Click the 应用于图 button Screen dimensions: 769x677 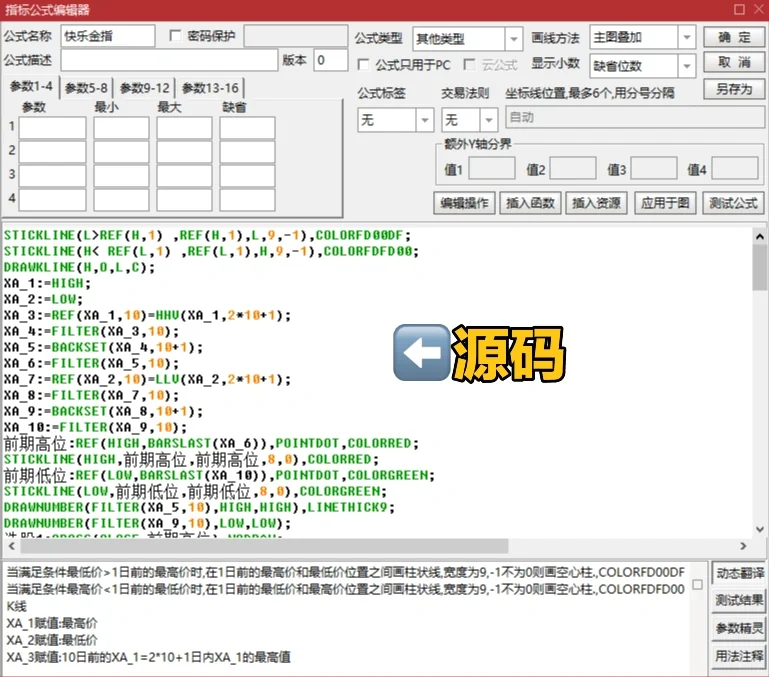[665, 203]
